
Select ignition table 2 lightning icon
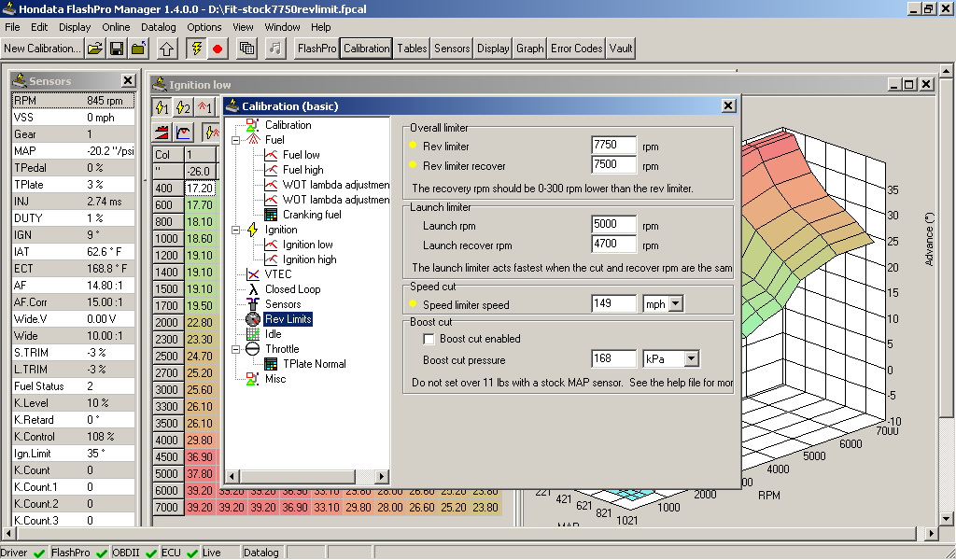183,108
